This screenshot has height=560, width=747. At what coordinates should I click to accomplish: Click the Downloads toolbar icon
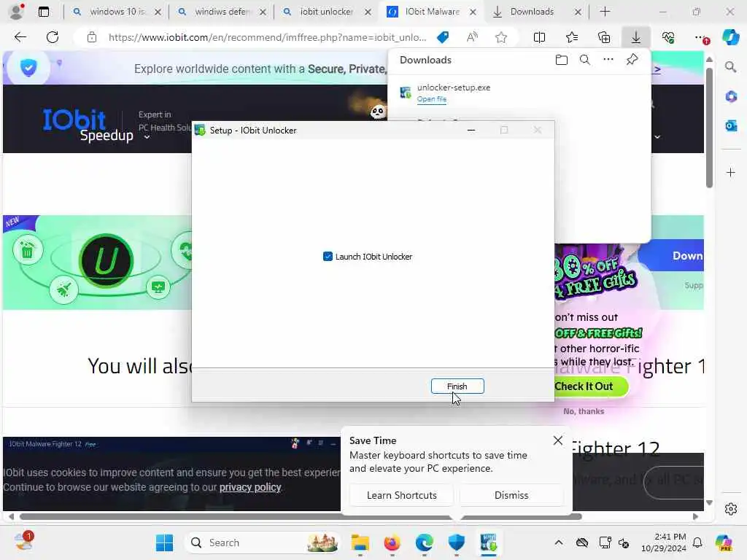pyautogui.click(x=636, y=37)
